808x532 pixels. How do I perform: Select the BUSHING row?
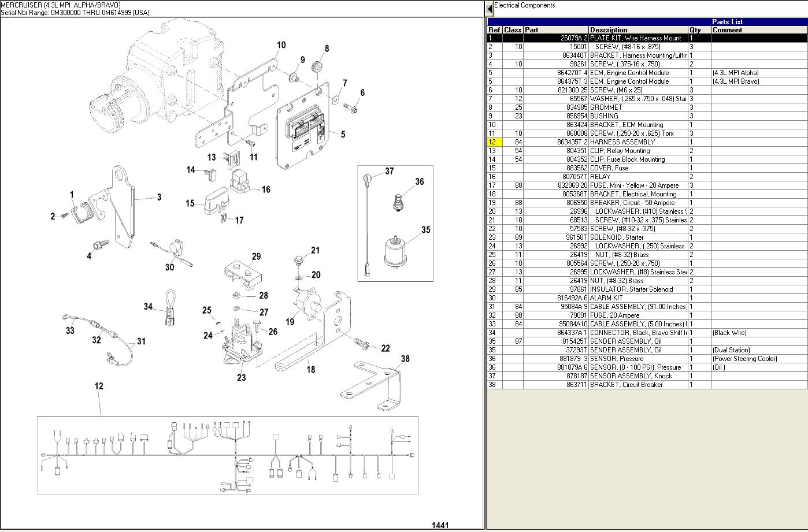click(647, 116)
